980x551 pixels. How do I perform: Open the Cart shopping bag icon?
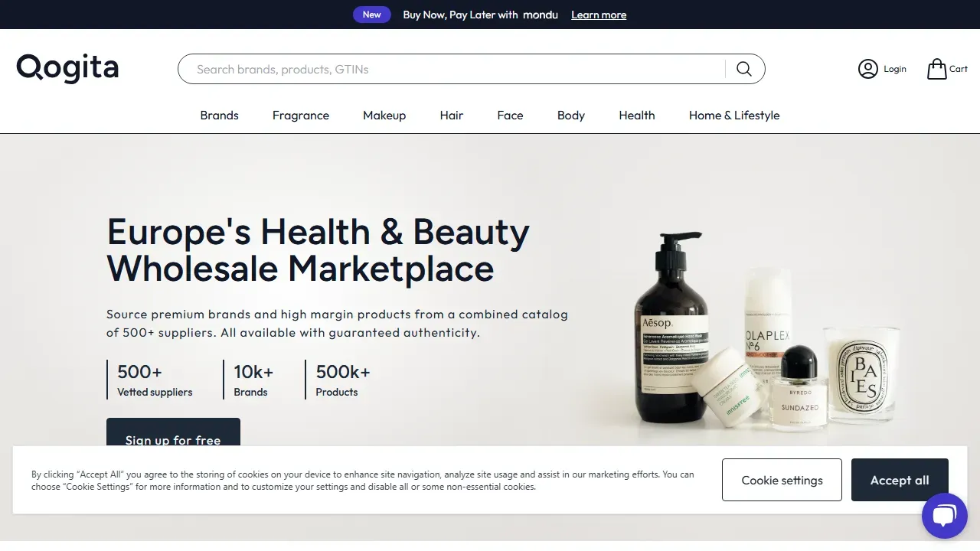pos(936,69)
